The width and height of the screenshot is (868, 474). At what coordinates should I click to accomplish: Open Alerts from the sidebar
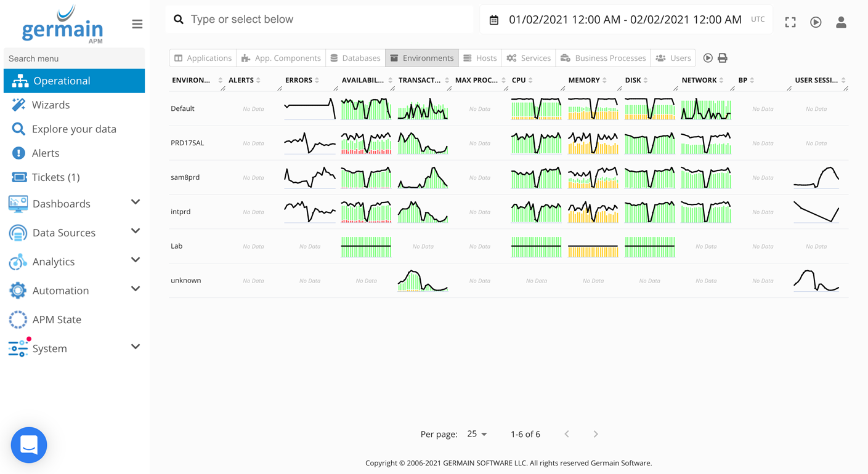tap(46, 153)
